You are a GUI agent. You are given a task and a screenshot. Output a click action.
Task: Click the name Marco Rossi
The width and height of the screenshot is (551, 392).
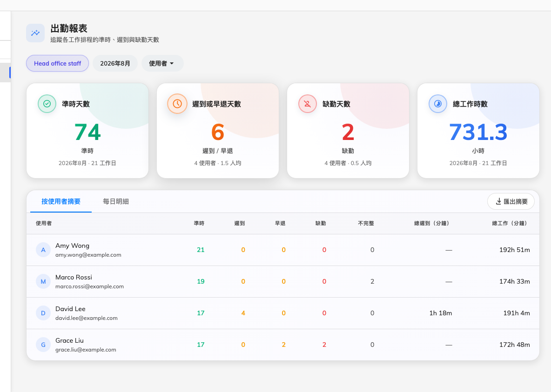pos(74,278)
